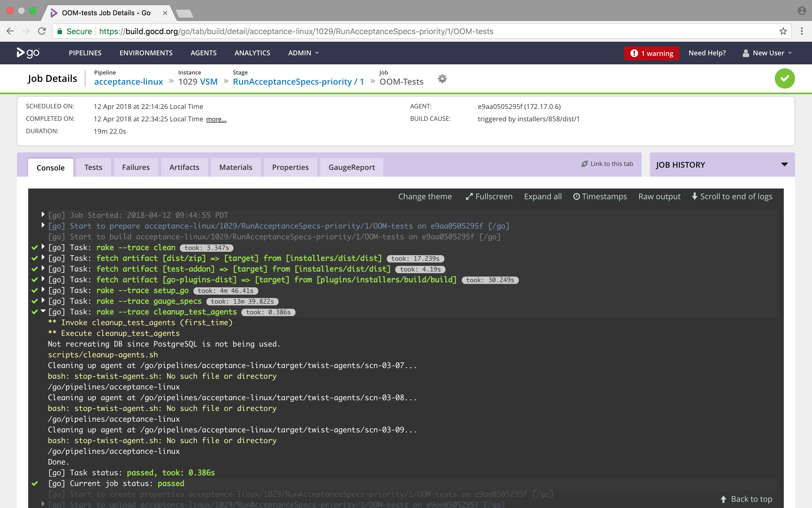Bookmark this page with star icon
The height and width of the screenshot is (508, 812).
coord(783,31)
